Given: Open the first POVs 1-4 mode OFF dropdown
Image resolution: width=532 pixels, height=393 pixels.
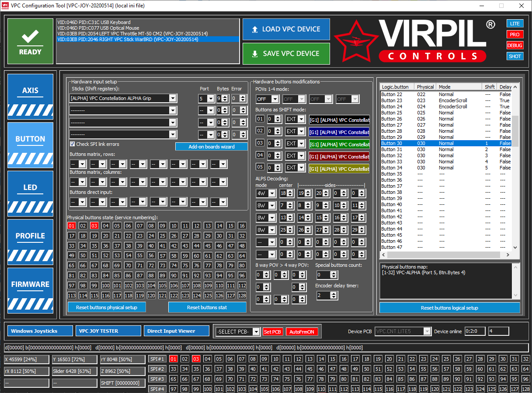Looking at the screenshot, I should [267, 99].
